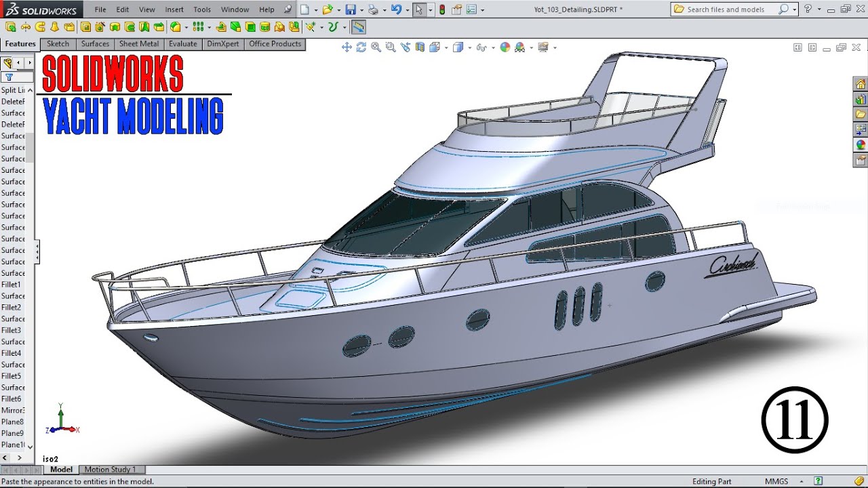Viewport: 868px width, 488px height.
Task: Toggle Hide/Show Items glasses icon
Action: 482,47
